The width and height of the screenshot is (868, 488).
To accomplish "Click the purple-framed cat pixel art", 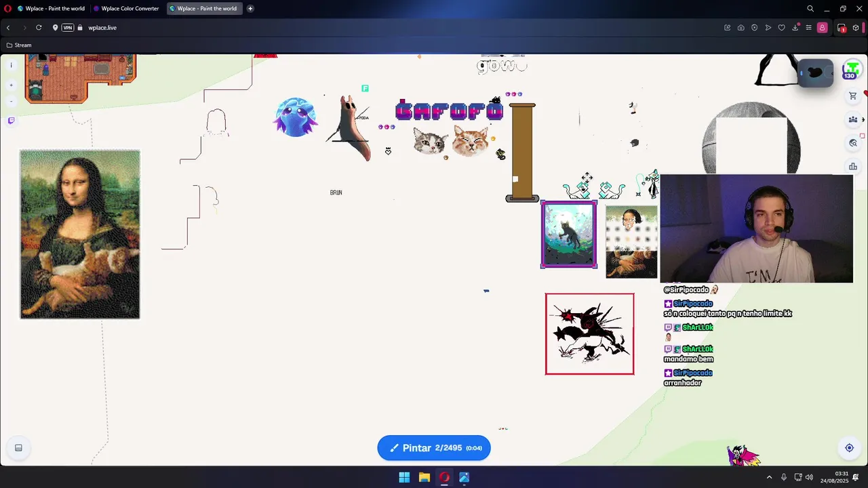I will pyautogui.click(x=569, y=234).
